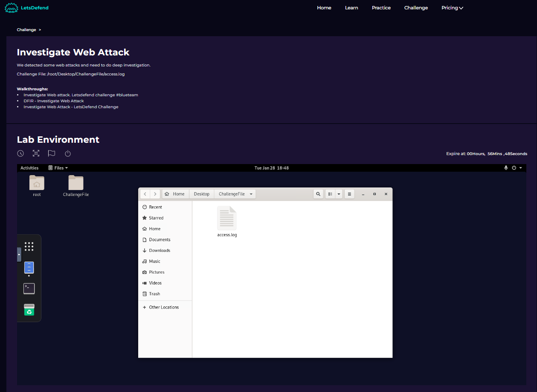Viewport: 537px width, 392px height.
Task: Click Activities in the top bar
Action: pos(29,168)
